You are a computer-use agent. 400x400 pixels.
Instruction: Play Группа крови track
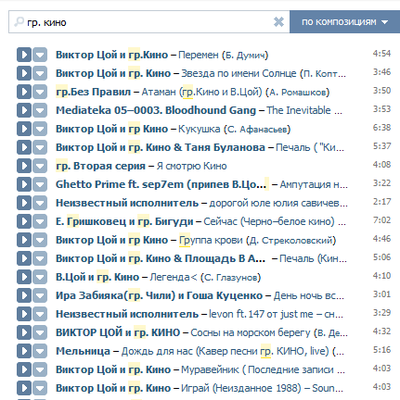(x=24, y=240)
